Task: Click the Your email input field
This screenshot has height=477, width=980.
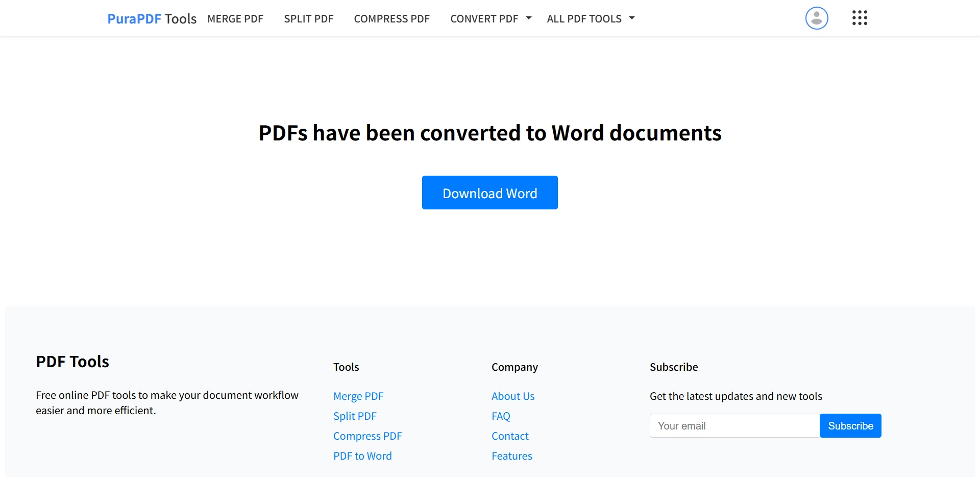Action: point(734,425)
